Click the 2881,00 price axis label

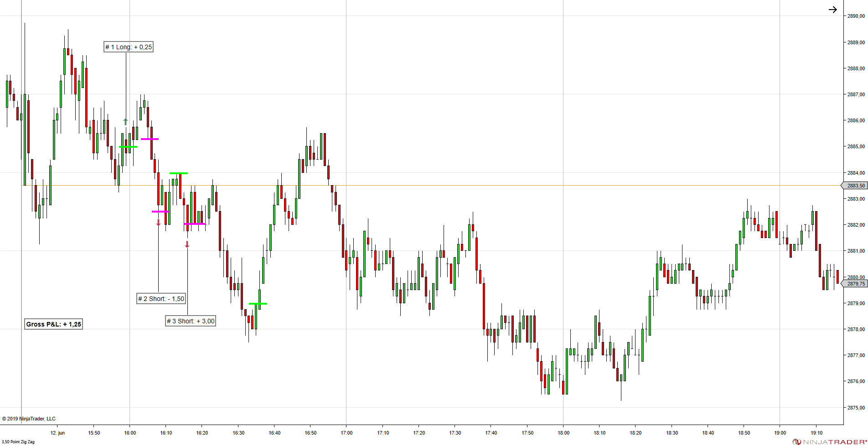tap(856, 251)
